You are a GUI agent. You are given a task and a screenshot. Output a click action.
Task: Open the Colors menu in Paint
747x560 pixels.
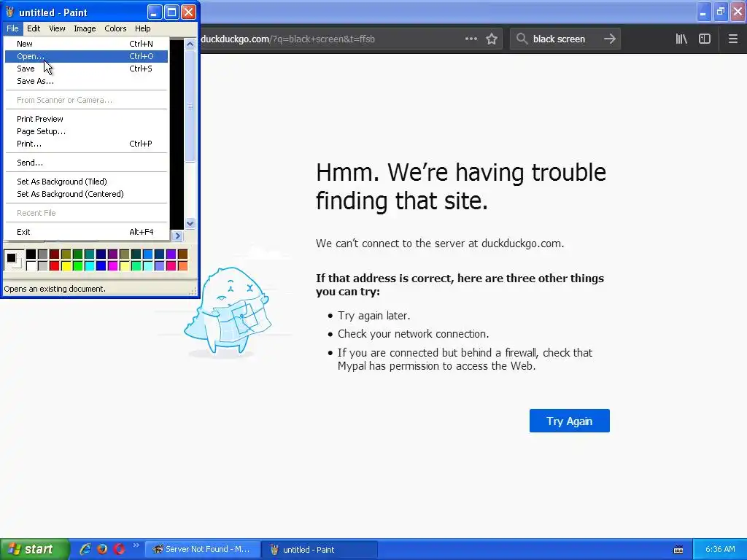coord(115,28)
